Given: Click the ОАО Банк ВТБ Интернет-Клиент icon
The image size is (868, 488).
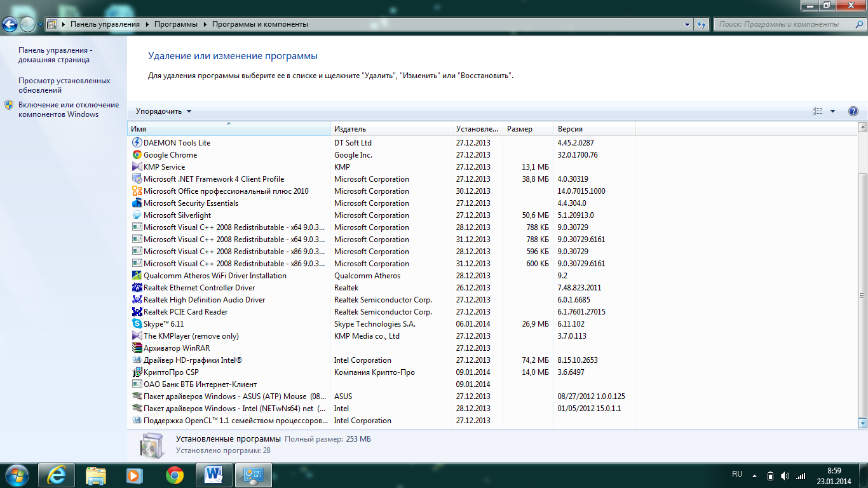Looking at the screenshot, I should 137,384.
